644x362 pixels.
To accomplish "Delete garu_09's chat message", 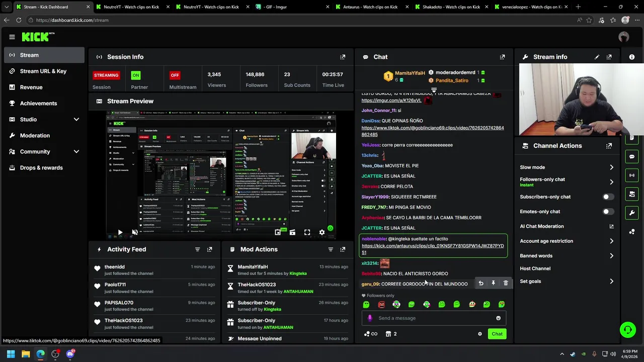I will point(506,284).
